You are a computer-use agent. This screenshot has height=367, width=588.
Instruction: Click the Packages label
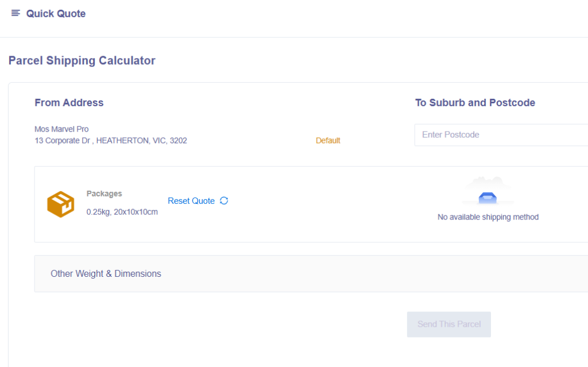[104, 194]
